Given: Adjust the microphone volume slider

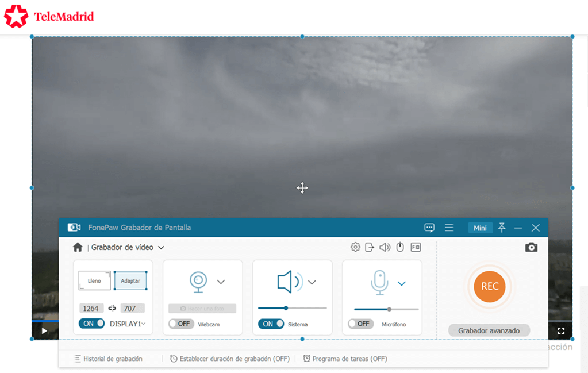Looking at the screenshot, I should click(386, 309).
